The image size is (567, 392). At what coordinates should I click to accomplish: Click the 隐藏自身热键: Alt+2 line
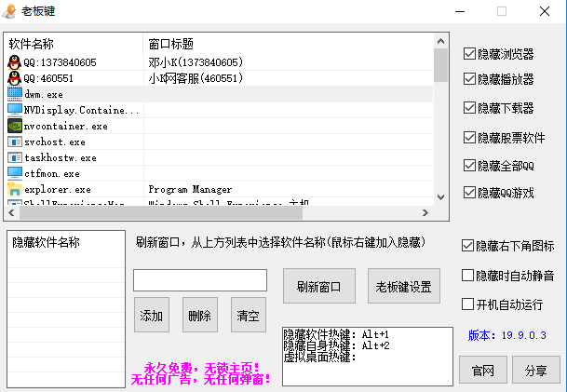(336, 345)
